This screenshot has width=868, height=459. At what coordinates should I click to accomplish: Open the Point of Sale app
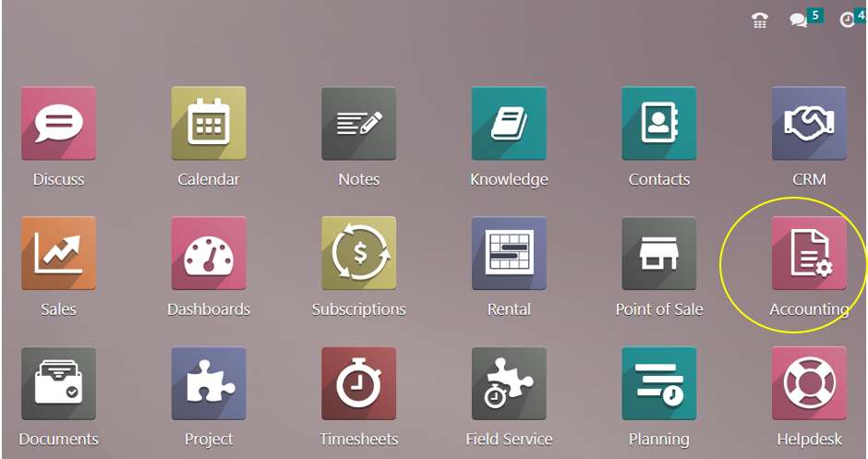[658, 254]
